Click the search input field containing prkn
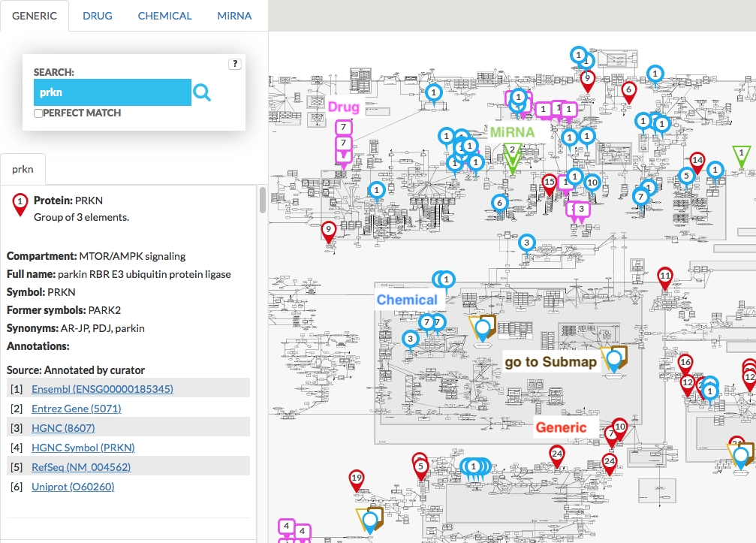756x543 pixels. [113, 92]
